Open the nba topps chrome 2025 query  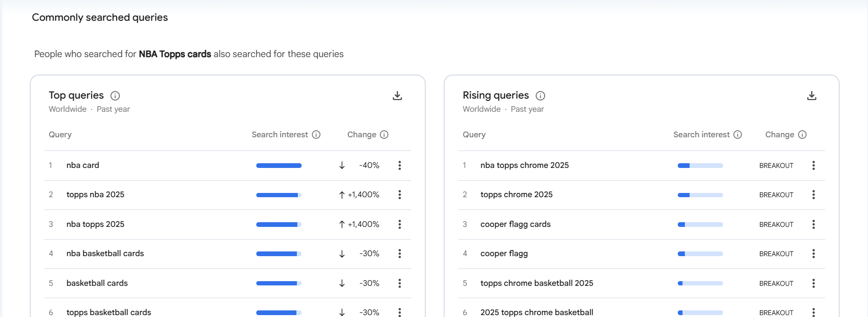point(524,165)
